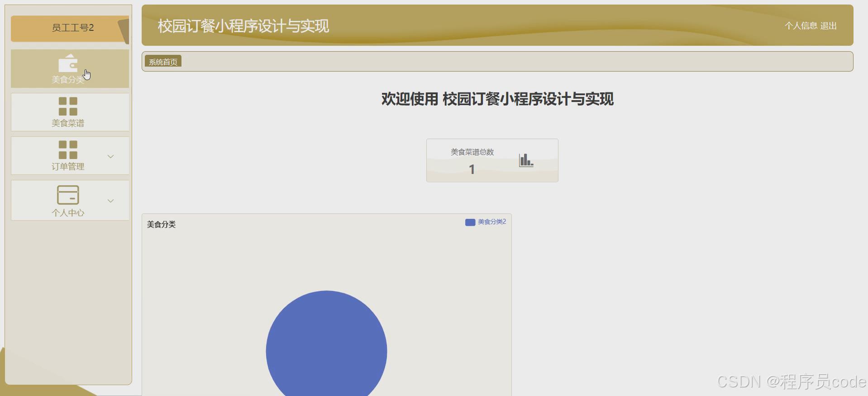The image size is (868, 396).
Task: Click the 美食分类2 legend label
Action: click(x=492, y=222)
